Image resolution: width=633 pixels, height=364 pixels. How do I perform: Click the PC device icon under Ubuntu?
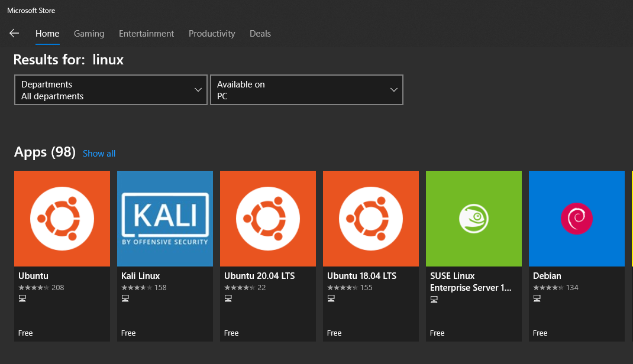pos(22,298)
